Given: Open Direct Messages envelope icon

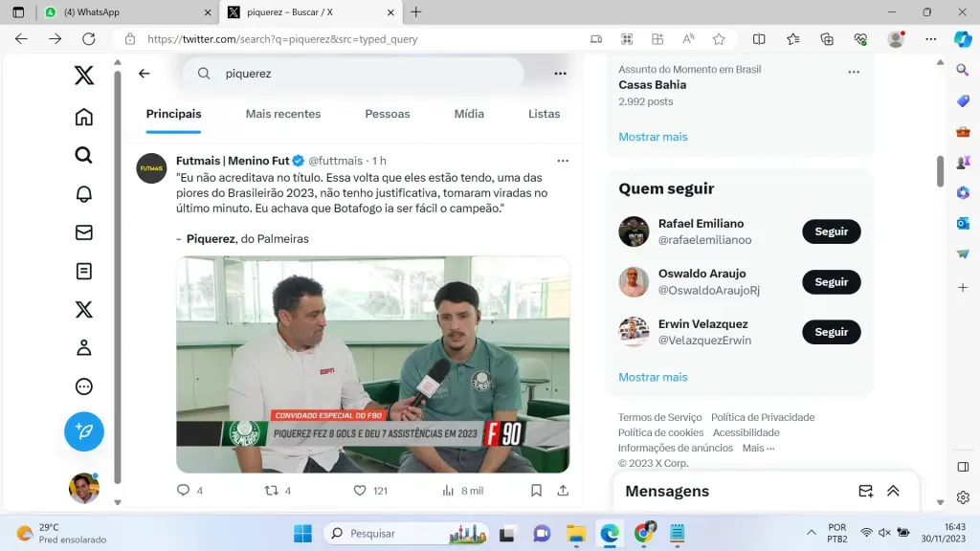Looking at the screenshot, I should click(84, 232).
